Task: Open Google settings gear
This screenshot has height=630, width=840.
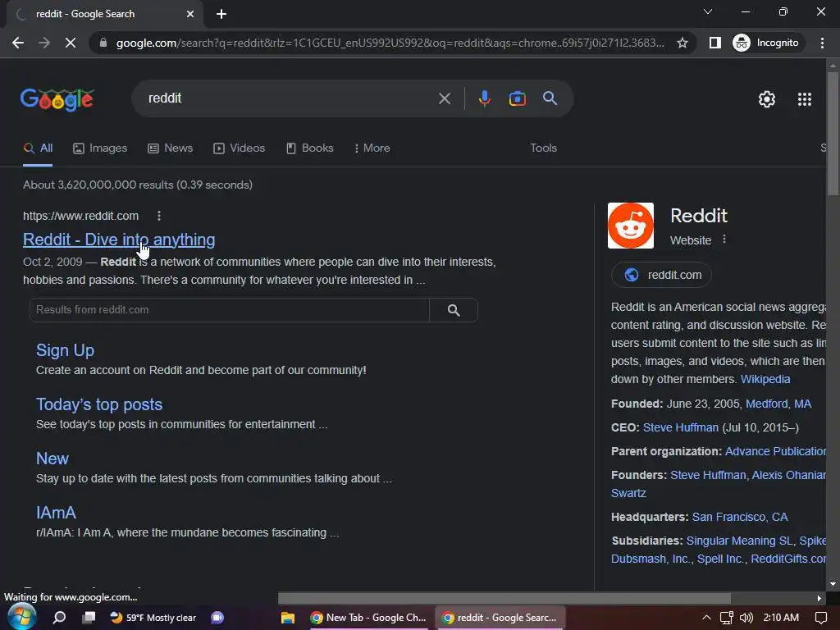Action: pos(767,99)
